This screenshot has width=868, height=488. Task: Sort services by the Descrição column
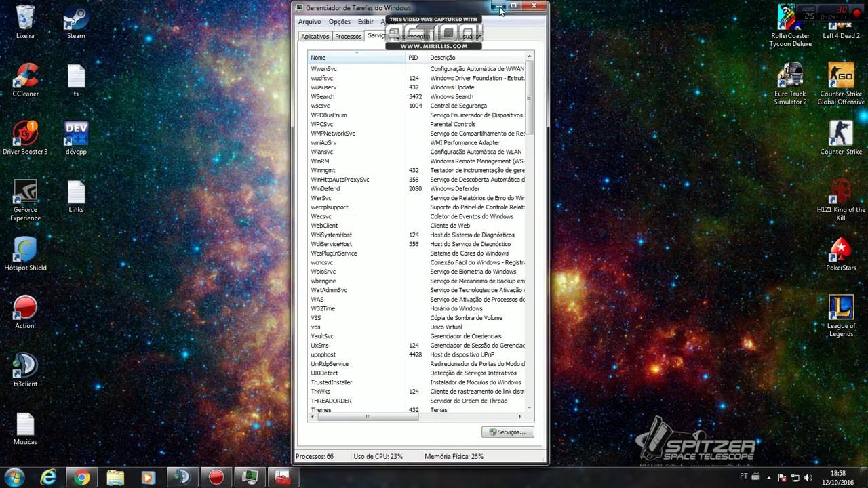[475, 58]
